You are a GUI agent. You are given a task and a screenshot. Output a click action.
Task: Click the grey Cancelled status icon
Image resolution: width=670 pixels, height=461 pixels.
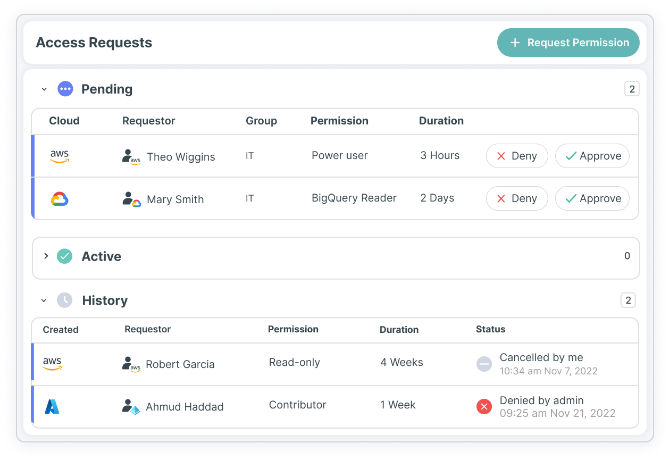[484, 363]
